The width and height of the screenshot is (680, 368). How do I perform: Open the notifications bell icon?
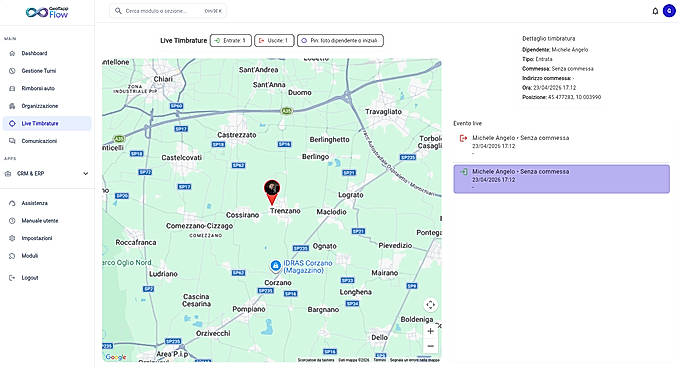click(x=655, y=11)
